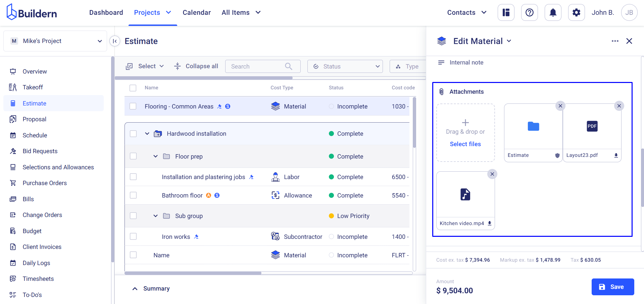
Task: Check the Flooring - Common Areas row checkbox
Action: pyautogui.click(x=133, y=106)
